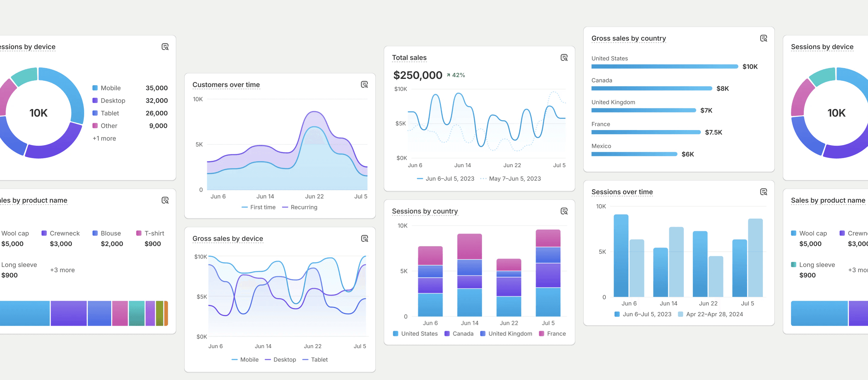Screen dimensions: 868x380
Task: Click the Desktop color swatch in donut legend
Action: (x=95, y=100)
